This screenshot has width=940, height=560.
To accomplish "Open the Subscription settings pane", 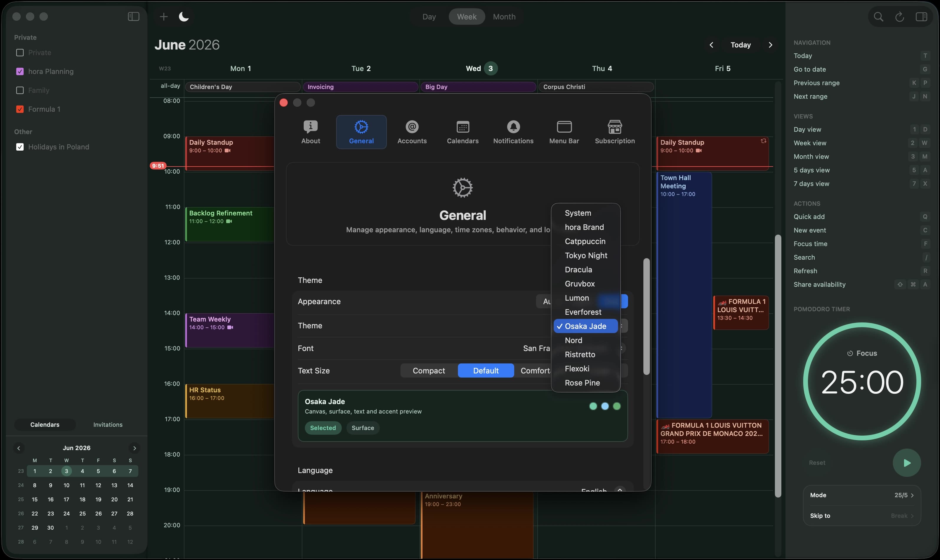I will 614,132.
